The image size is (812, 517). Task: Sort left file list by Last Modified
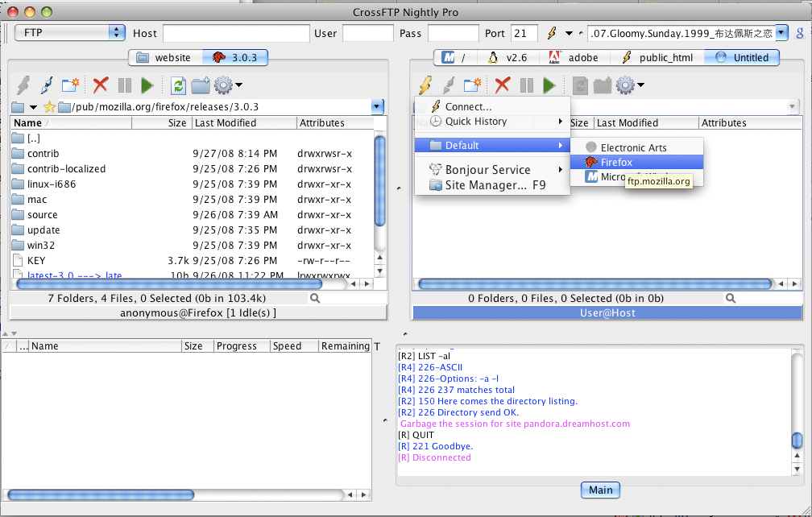pyautogui.click(x=244, y=123)
